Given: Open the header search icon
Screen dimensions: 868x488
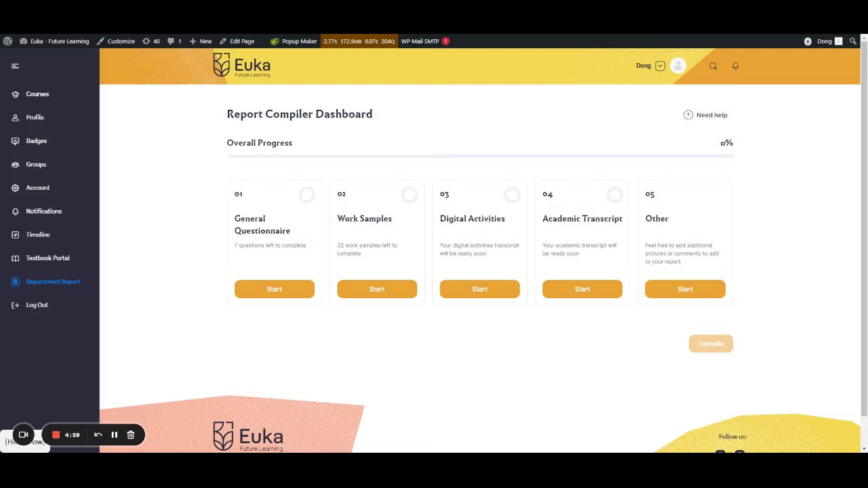Looking at the screenshot, I should [x=713, y=66].
